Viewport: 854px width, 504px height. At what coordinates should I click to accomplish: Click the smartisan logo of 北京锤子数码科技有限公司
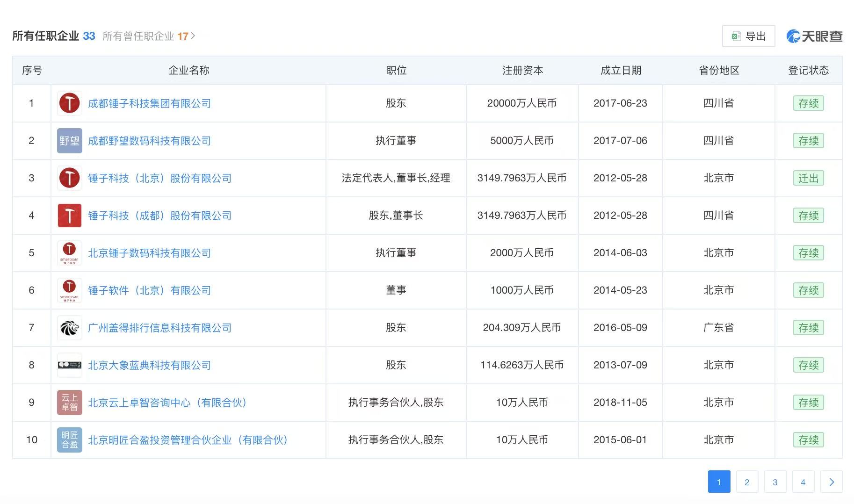pyautogui.click(x=69, y=253)
